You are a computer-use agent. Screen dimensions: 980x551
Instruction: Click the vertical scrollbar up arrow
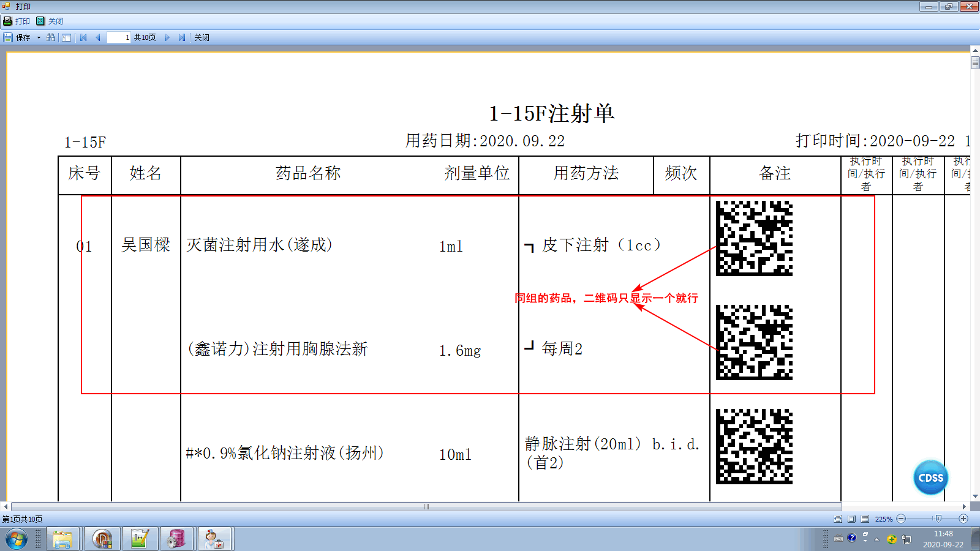(975, 50)
